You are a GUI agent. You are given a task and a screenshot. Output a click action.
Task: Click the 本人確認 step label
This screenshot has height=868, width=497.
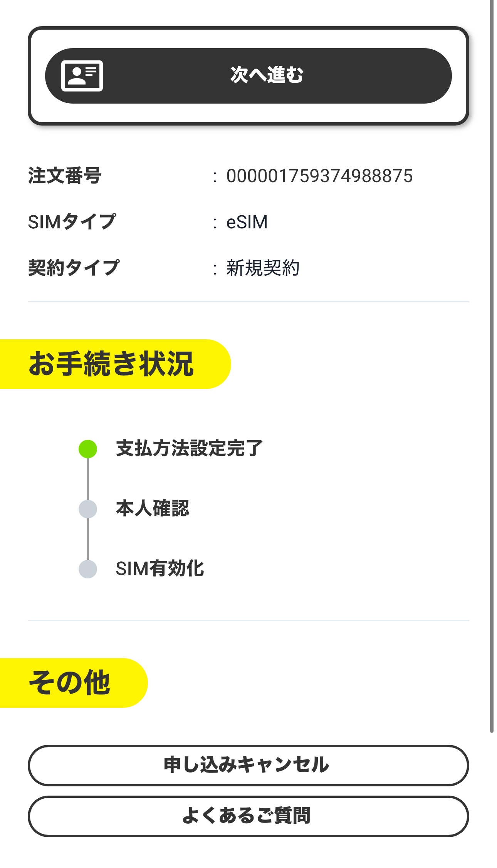pyautogui.click(x=153, y=508)
